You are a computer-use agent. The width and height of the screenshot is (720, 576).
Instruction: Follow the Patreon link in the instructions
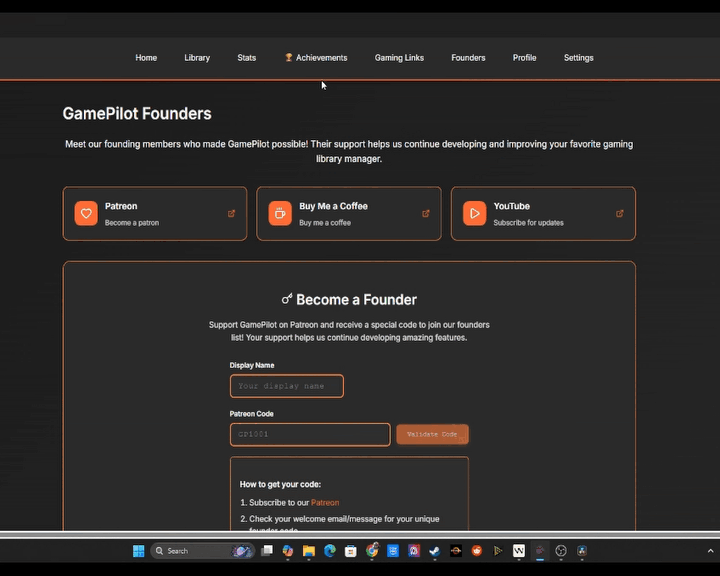pyautogui.click(x=325, y=503)
